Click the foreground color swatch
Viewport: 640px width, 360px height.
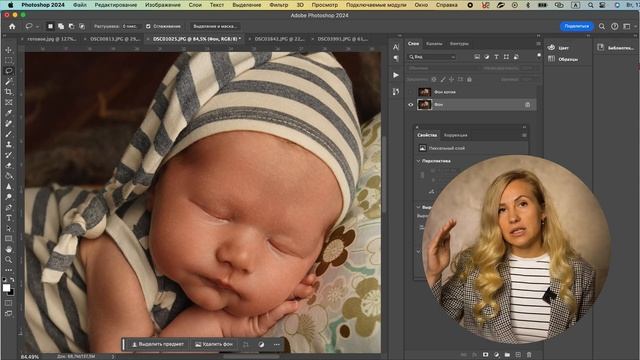click(x=6, y=288)
